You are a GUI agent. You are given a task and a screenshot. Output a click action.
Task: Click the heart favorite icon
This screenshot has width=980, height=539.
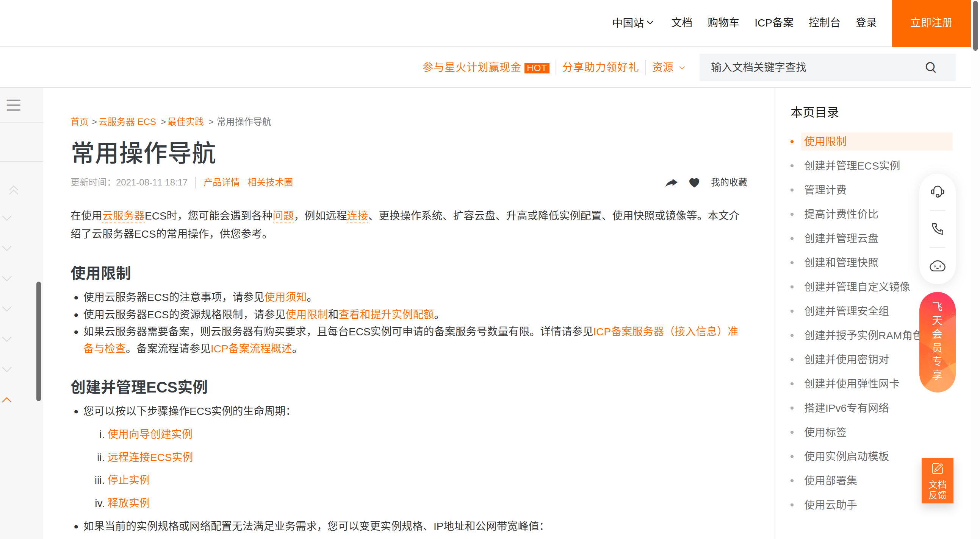pyautogui.click(x=694, y=183)
